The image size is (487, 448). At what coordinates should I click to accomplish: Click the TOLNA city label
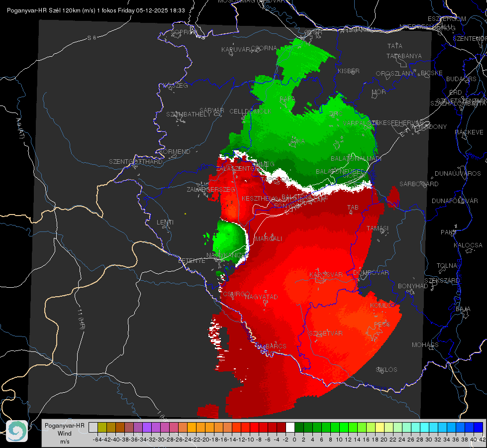coord(447,265)
